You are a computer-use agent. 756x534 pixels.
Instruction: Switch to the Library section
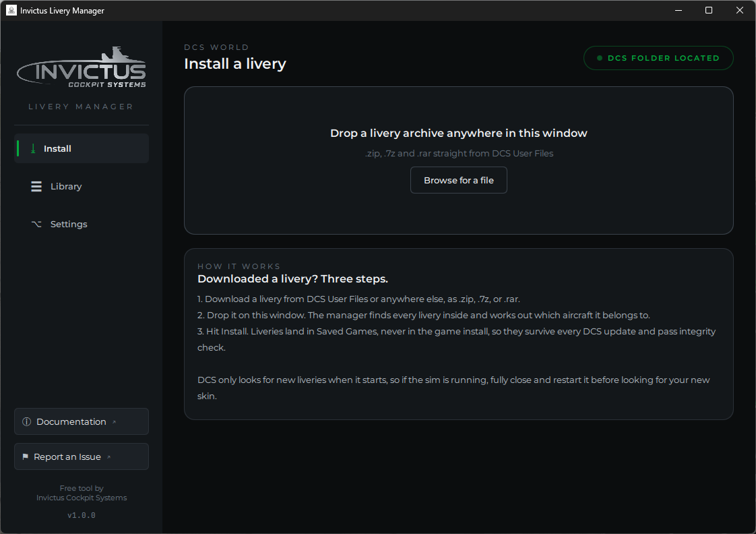(x=82, y=186)
